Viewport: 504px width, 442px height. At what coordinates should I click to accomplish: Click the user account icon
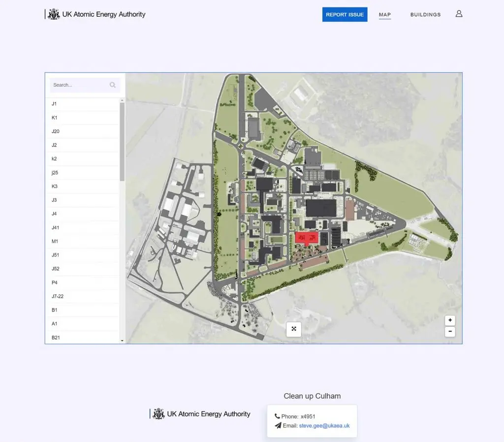459,14
